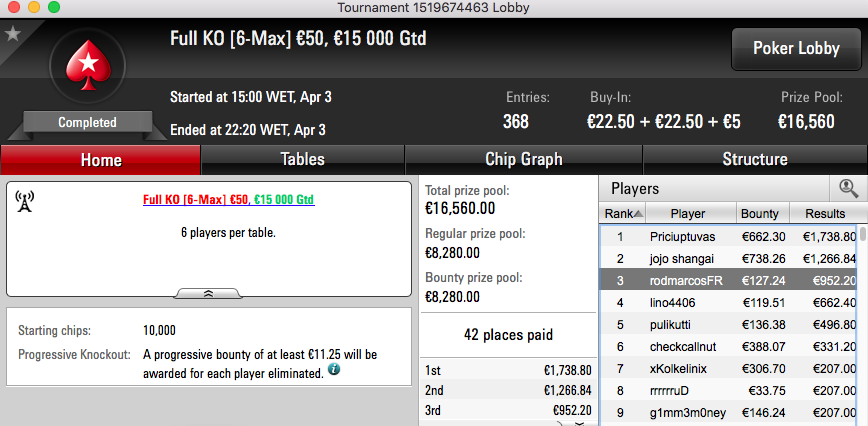Image resolution: width=868 pixels, height=426 pixels.
Task: Select the Home tab
Action: (101, 160)
